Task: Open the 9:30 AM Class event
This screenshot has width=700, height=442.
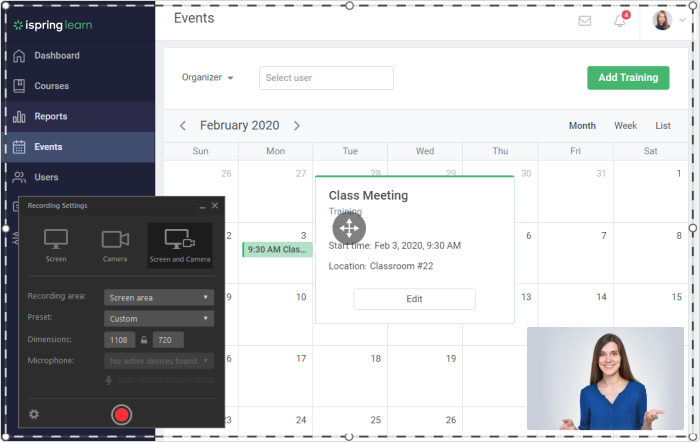Action: (x=277, y=250)
